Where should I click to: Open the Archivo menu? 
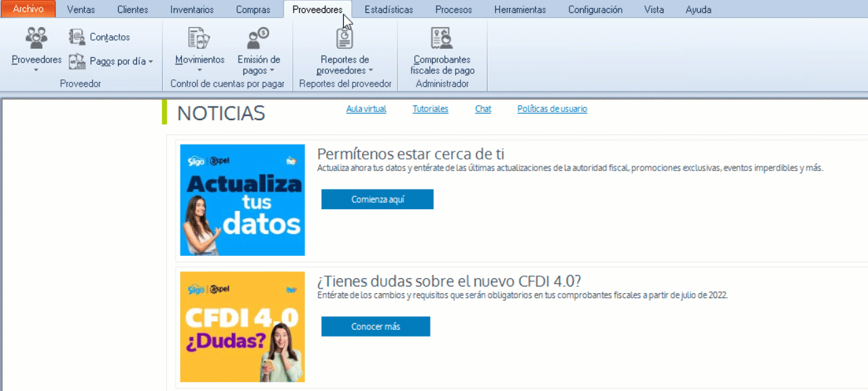coord(28,10)
